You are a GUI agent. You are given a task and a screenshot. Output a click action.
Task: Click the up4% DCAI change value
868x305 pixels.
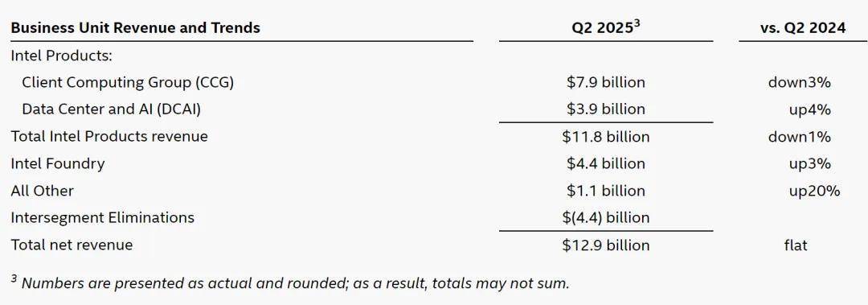810,109
